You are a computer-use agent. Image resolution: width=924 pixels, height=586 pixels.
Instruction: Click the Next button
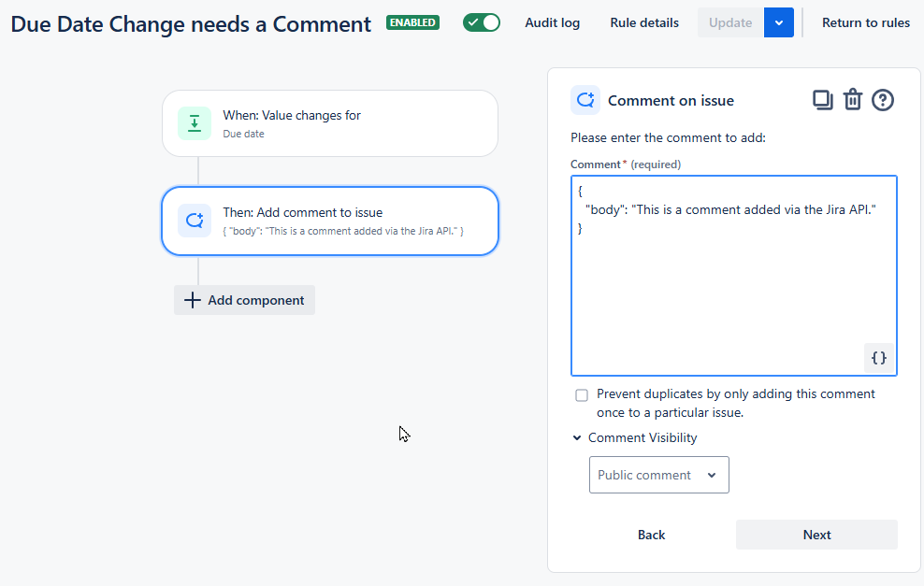(816, 535)
